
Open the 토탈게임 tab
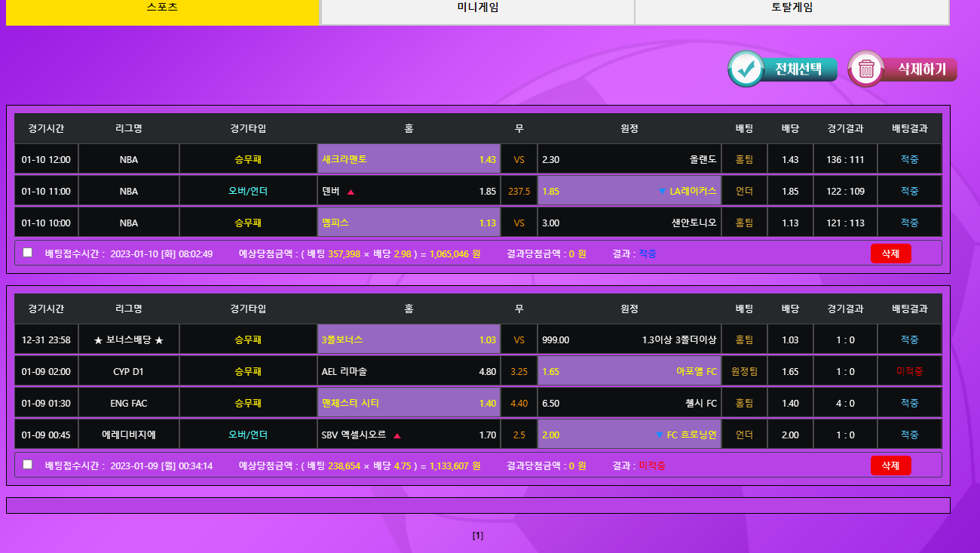click(792, 9)
